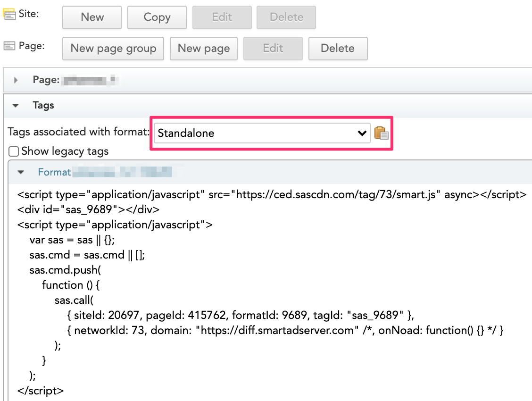The image size is (532, 401).
Task: Collapse the Format section arrow
Action: (x=21, y=172)
